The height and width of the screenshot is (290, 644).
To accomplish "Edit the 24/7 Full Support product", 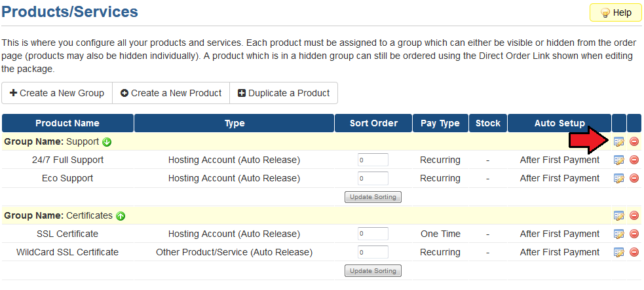I will [618, 160].
